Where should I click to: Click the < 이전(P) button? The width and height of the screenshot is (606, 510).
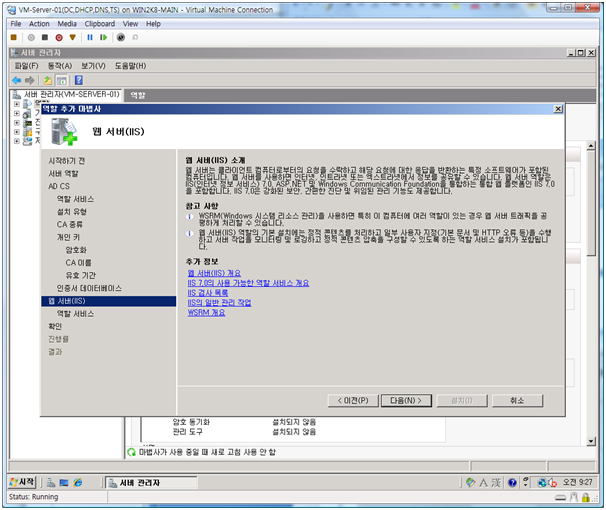point(353,401)
